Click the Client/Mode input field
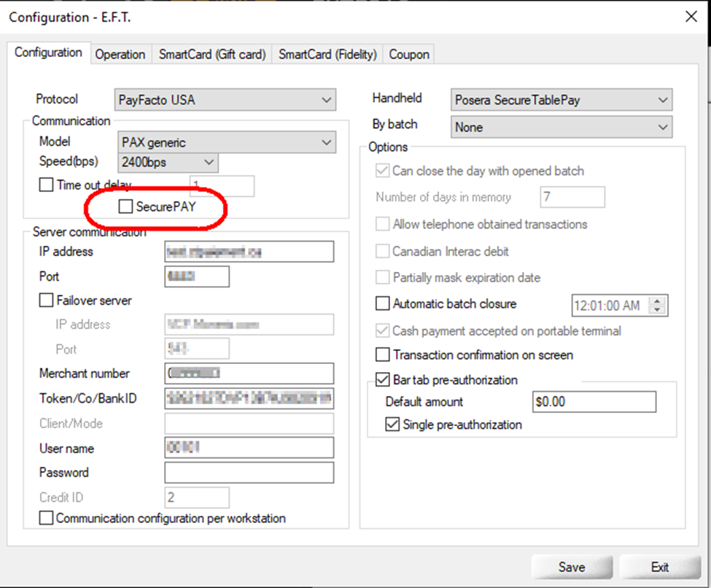This screenshot has height=588, width=711. tap(249, 423)
